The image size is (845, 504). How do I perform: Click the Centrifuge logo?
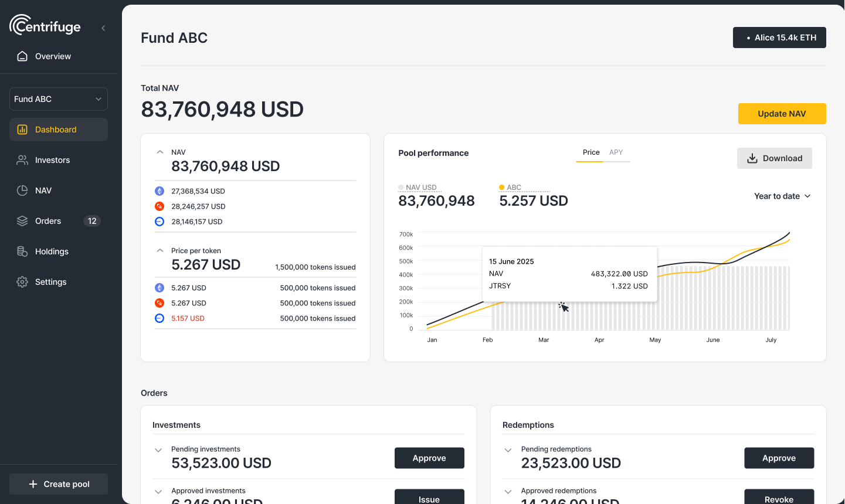(x=45, y=26)
